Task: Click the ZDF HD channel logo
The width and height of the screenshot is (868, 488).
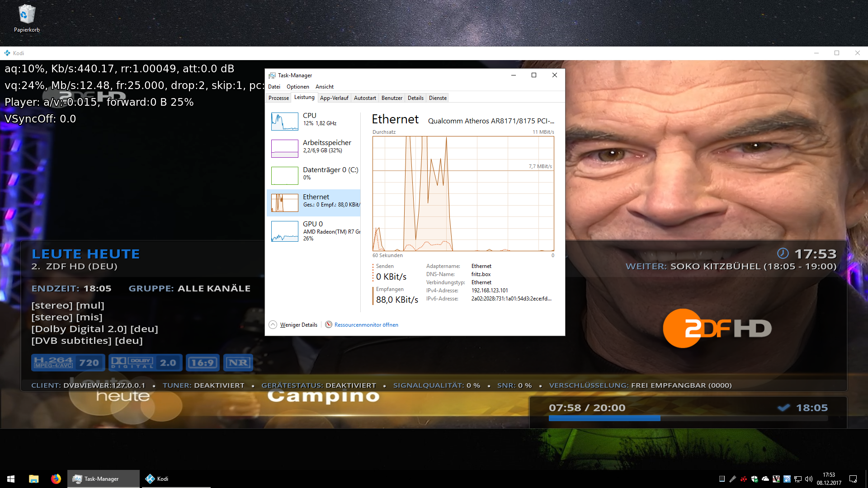Action: [717, 328]
